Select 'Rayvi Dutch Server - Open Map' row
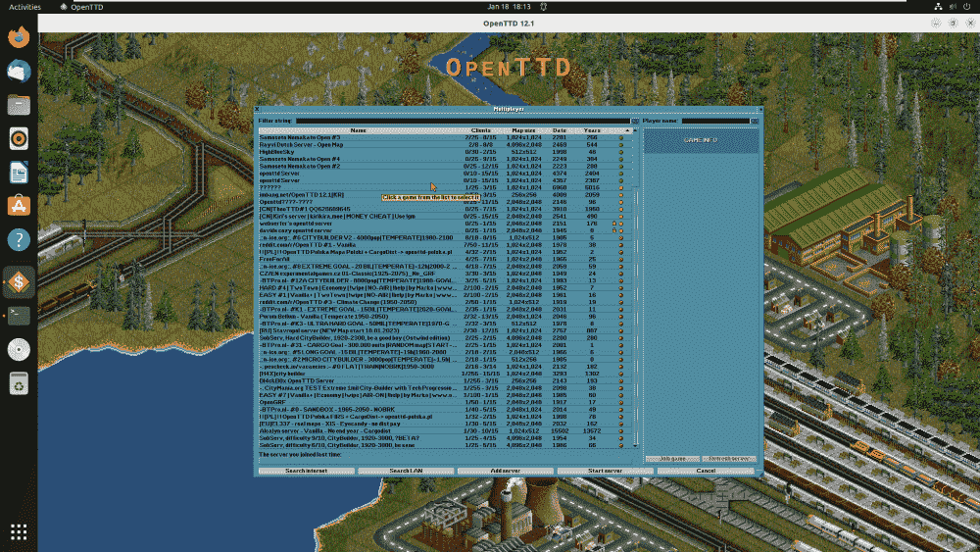Image resolution: width=980 pixels, height=552 pixels. [445, 144]
